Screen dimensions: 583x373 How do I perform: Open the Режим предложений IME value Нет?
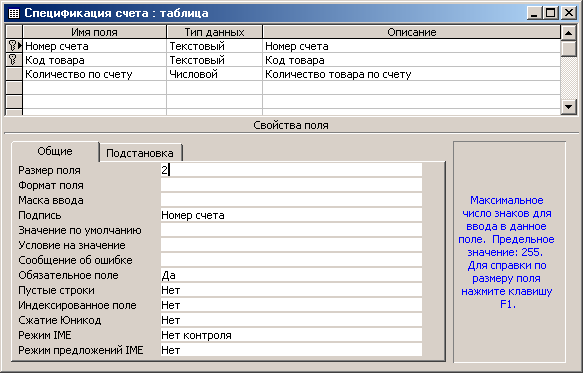(292, 350)
